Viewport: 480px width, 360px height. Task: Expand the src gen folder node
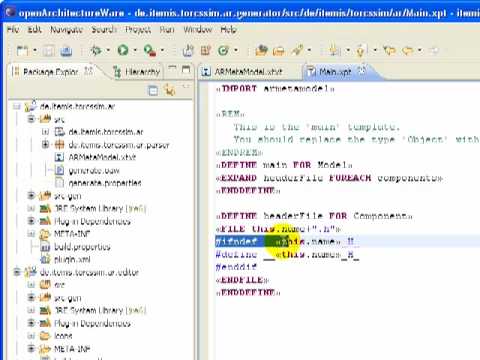click(x=31, y=195)
